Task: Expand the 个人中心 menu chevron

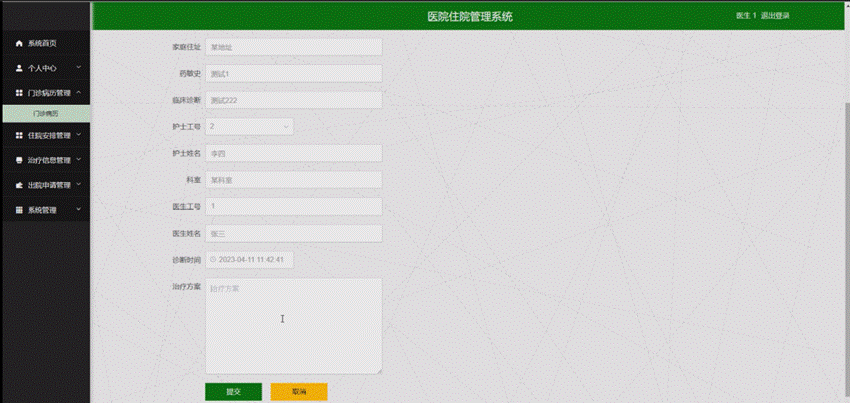Action: coord(79,68)
